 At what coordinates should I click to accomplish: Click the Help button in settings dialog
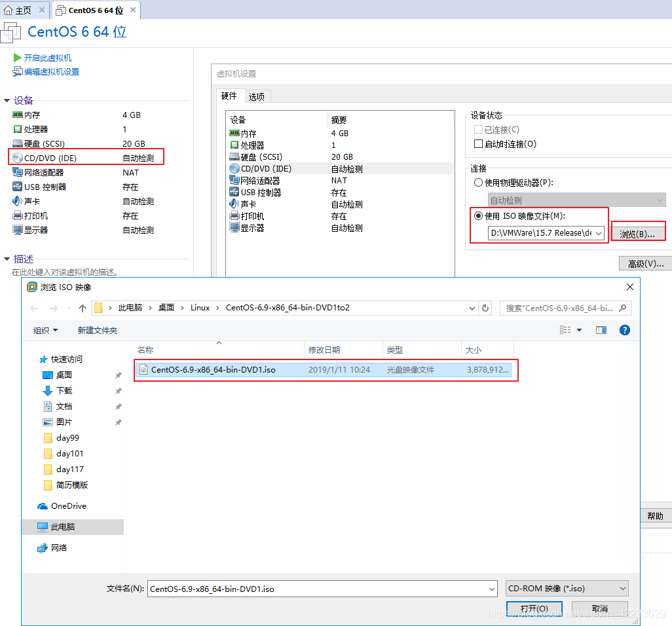655,516
